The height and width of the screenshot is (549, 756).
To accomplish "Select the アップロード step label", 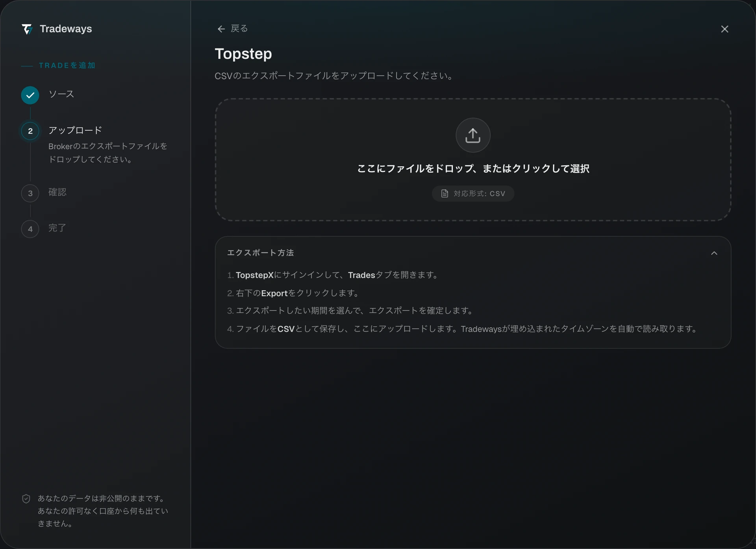I will click(x=75, y=130).
